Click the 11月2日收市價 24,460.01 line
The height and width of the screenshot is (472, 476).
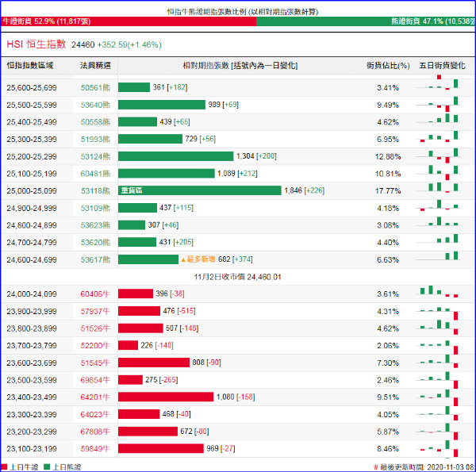click(x=238, y=277)
